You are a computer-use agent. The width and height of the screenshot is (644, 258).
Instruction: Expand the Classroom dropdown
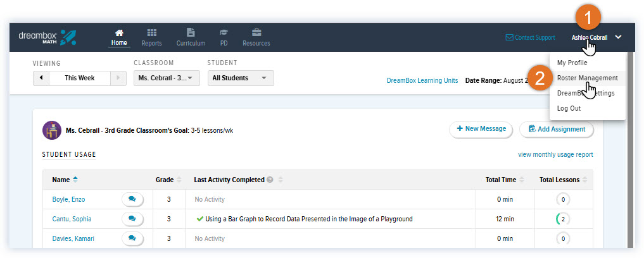(x=167, y=78)
